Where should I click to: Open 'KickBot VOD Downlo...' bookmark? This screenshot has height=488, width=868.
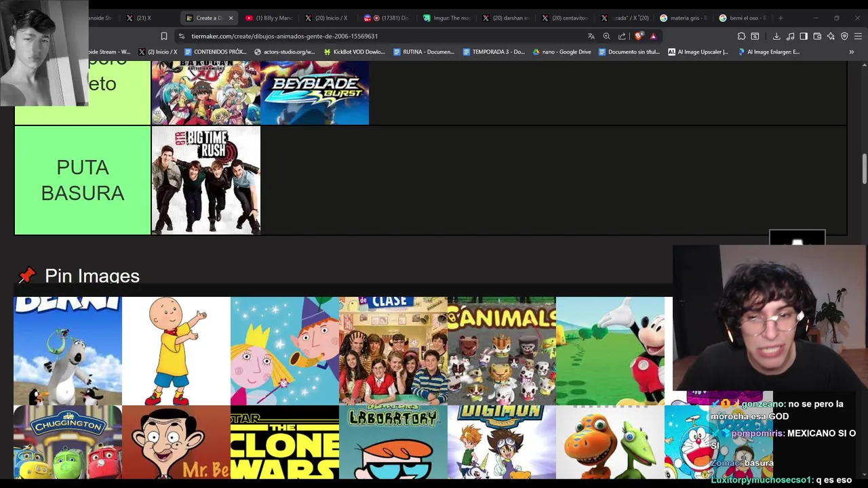tap(354, 52)
